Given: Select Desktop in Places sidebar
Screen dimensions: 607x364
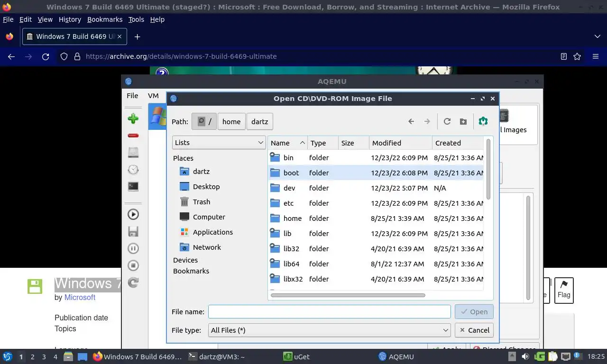Looking at the screenshot, I should click(206, 186).
